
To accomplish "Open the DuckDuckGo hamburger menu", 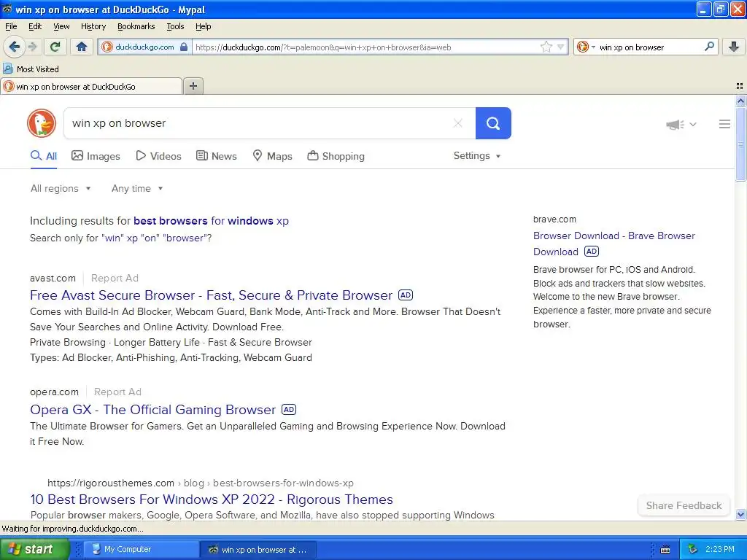I will (x=724, y=124).
